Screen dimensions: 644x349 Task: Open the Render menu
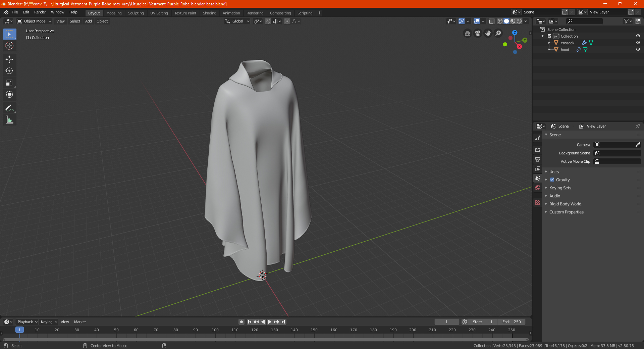pos(40,12)
